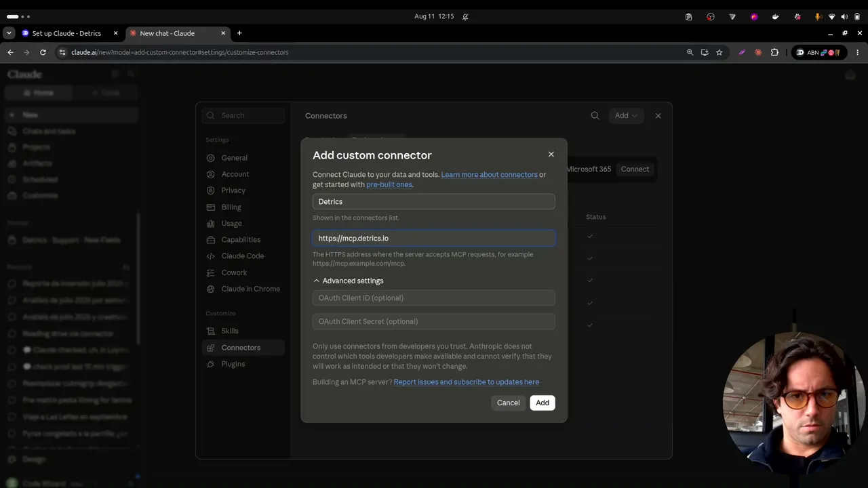
Task: Open the Add dropdown in Connectors header
Action: click(626, 116)
